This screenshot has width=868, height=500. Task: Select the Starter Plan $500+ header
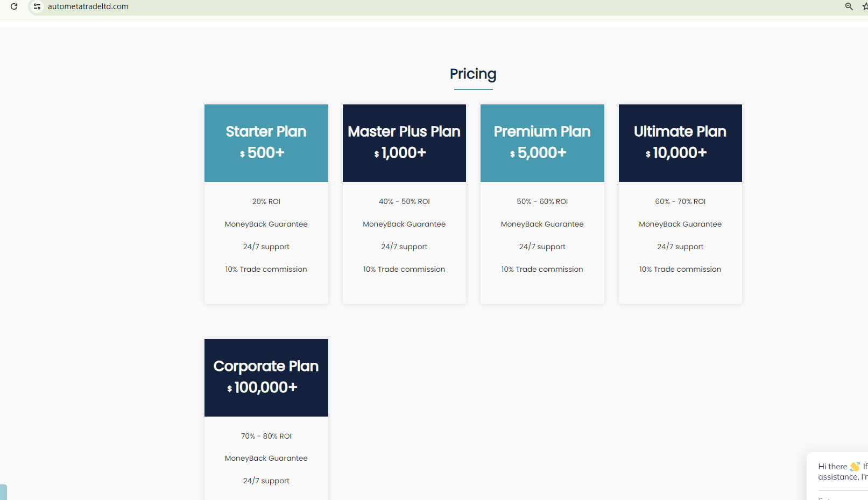click(x=266, y=143)
